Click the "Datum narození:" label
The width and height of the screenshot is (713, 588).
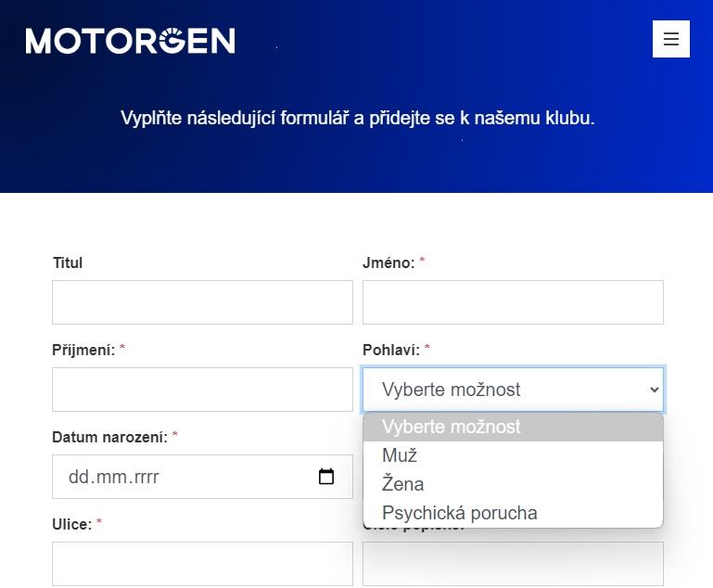[x=109, y=437]
